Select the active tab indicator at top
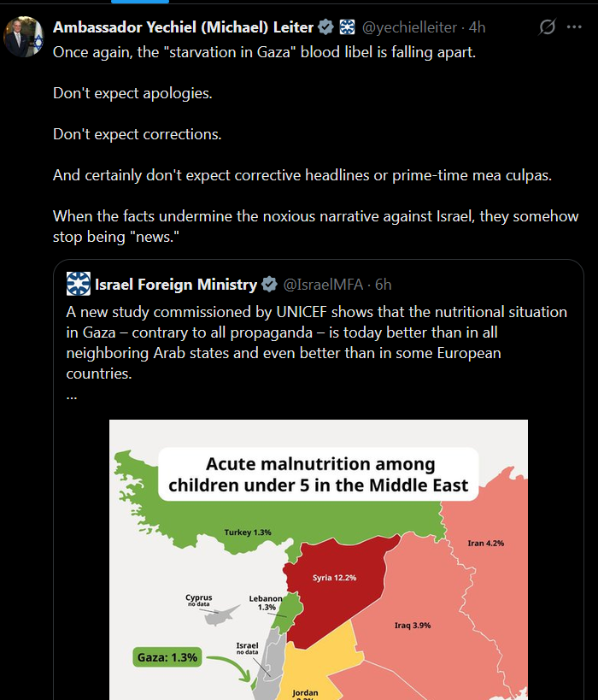The image size is (598, 700). (140, 2)
